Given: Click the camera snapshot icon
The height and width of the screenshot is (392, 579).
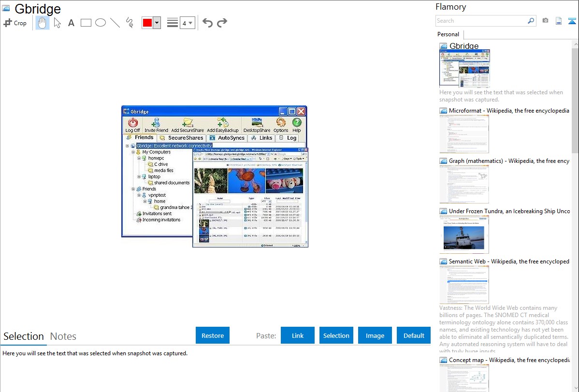Looking at the screenshot, I should click(545, 21).
